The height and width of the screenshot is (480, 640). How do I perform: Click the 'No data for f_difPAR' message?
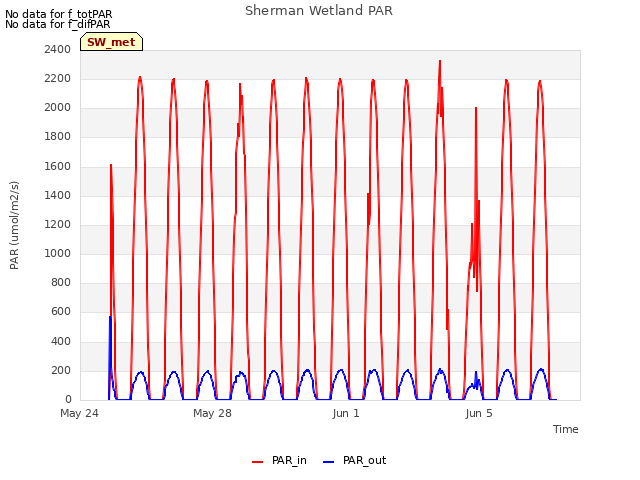(x=58, y=24)
